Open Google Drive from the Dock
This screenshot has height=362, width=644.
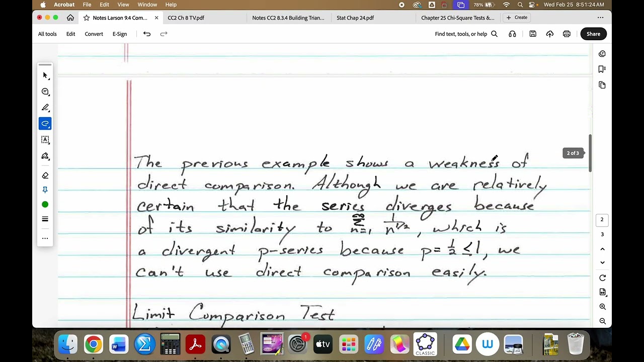point(462,344)
